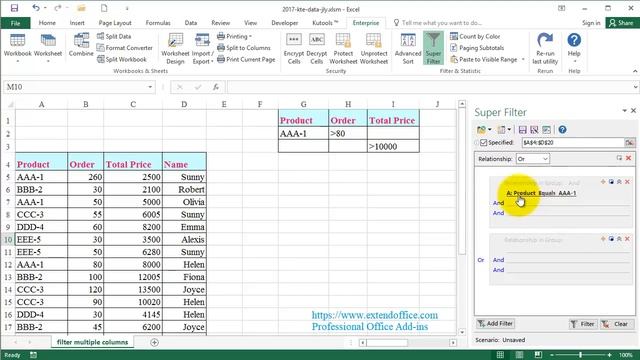Open the Unprotect Worksheet tool

point(373,49)
